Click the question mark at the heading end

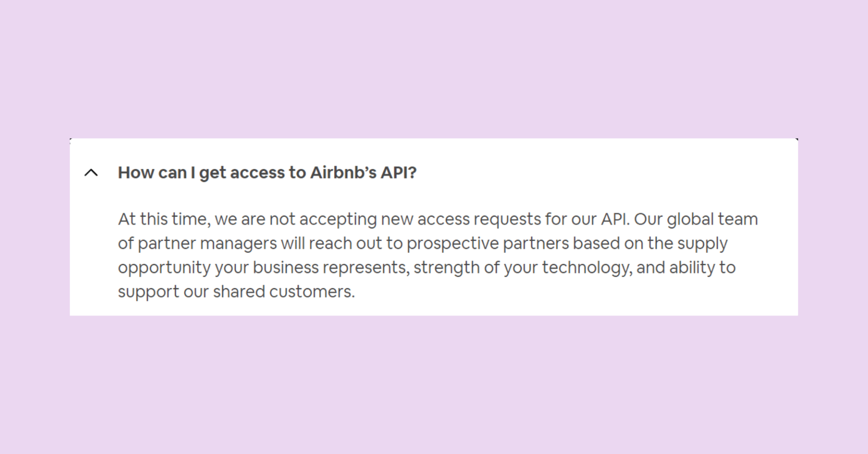414,173
